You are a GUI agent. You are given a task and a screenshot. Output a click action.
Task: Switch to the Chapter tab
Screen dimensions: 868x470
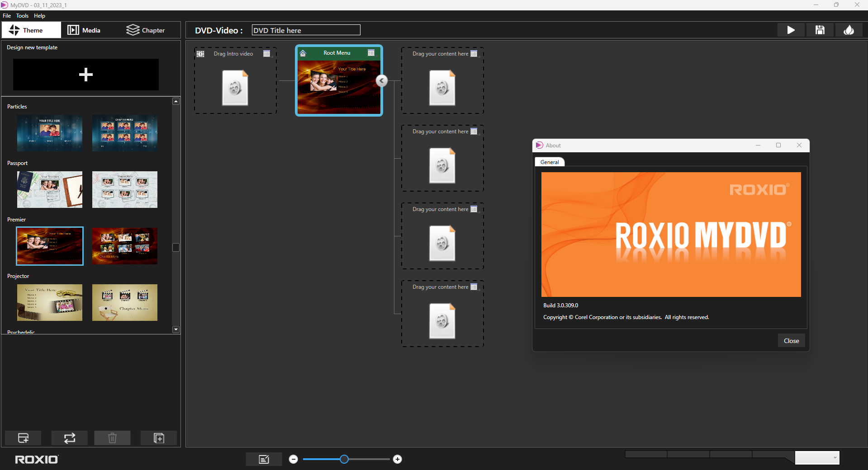tap(145, 30)
